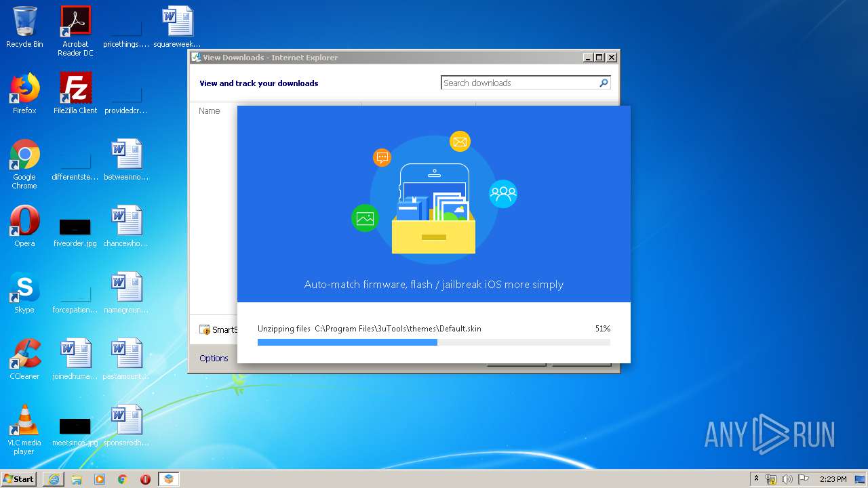Select the joinedhuma Word document
The height and width of the screenshot is (488, 868).
tap(75, 359)
